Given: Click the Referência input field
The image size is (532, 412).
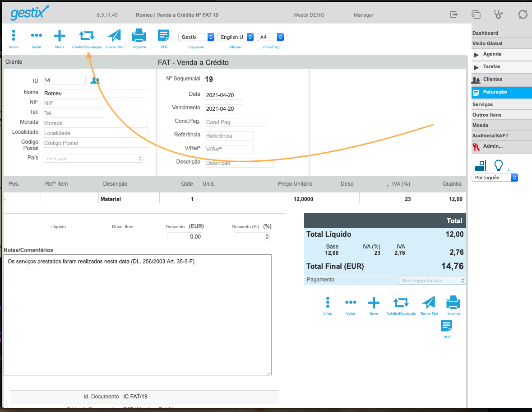Looking at the screenshot, I should click(229, 136).
